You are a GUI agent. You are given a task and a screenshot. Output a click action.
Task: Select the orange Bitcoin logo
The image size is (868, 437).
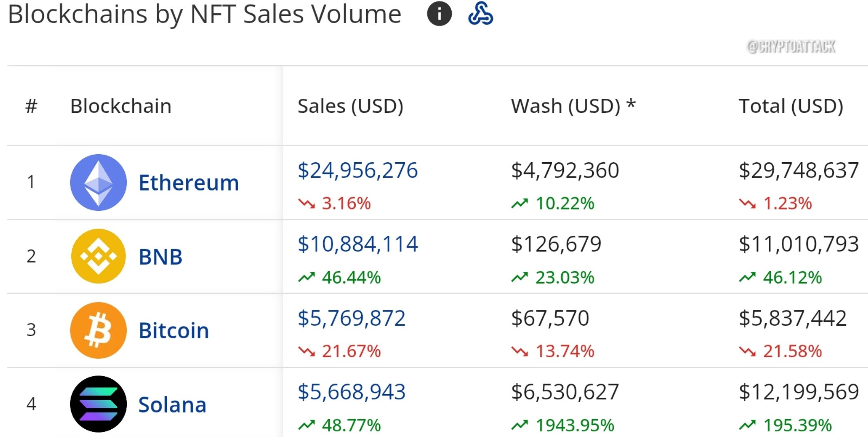coord(98,330)
